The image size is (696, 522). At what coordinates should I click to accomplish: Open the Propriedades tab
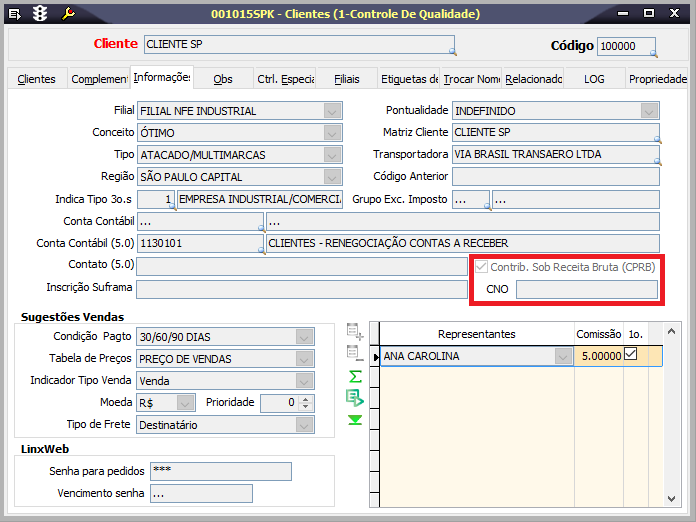pos(657,79)
